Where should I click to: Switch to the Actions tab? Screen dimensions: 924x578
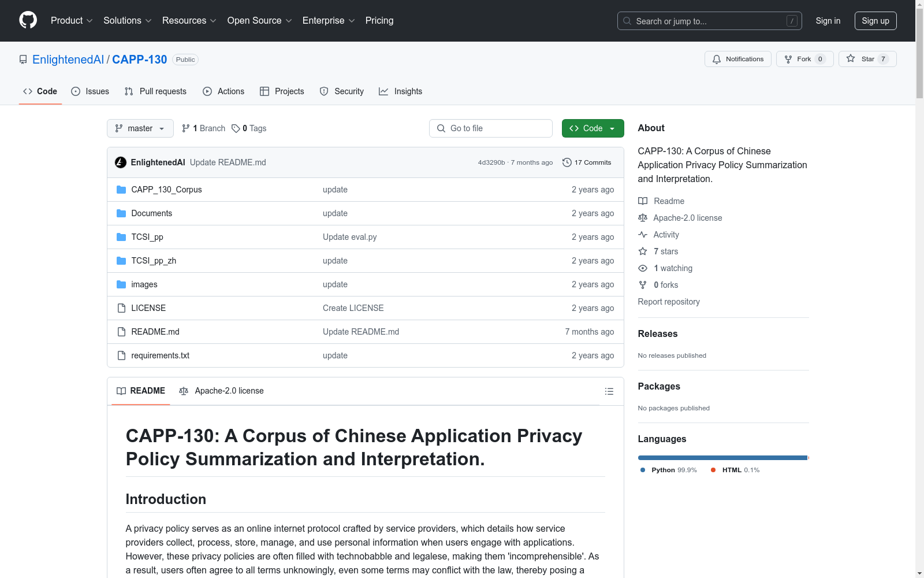tap(223, 91)
